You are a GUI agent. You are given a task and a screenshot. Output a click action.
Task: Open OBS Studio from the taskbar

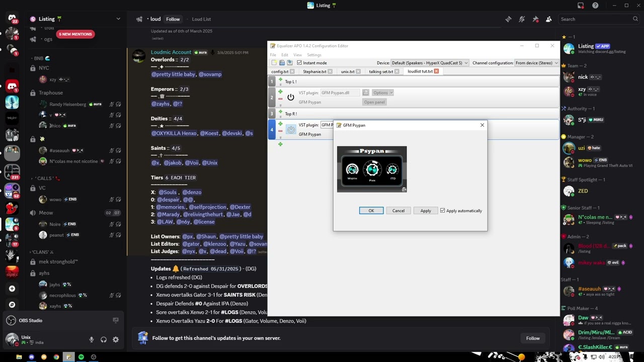coord(94,357)
